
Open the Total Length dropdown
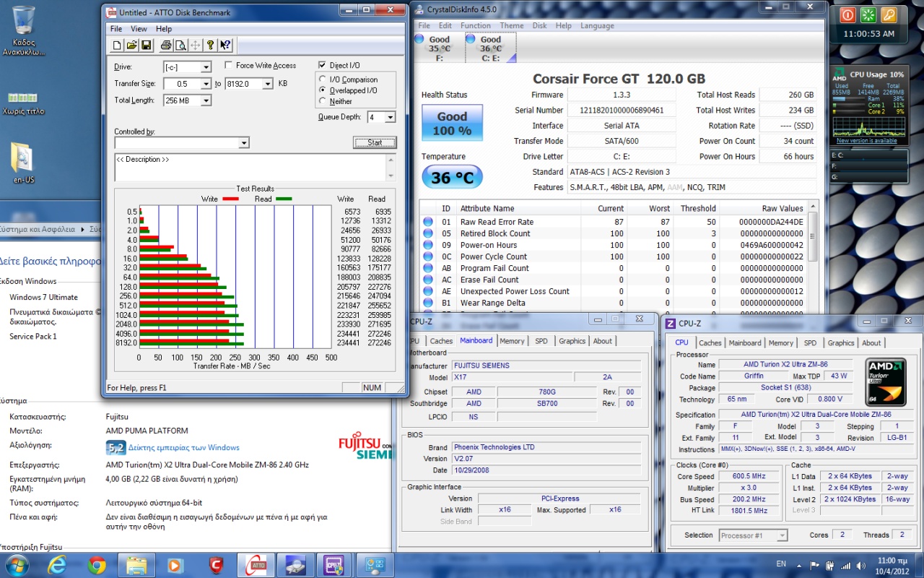[206, 100]
